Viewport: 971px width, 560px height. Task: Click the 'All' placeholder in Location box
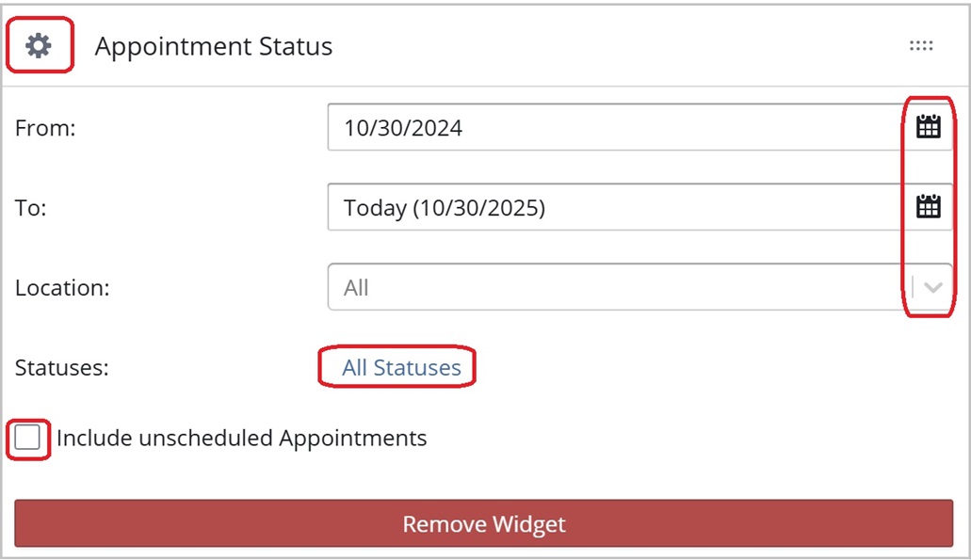356,288
